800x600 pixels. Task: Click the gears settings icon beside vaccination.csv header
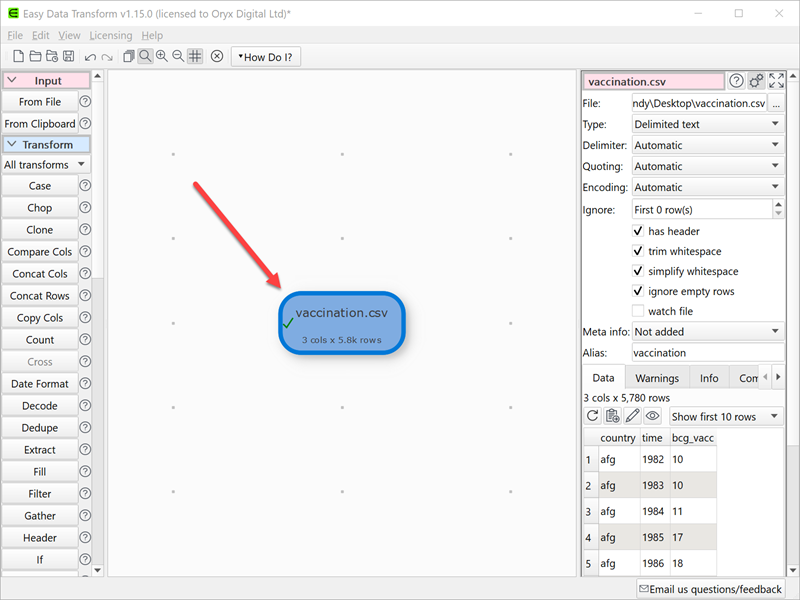click(x=756, y=80)
